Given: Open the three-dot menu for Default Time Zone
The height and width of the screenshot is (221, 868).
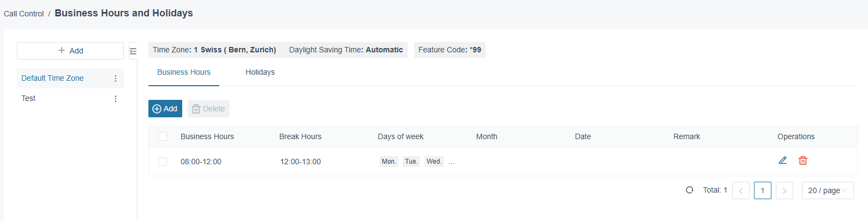Looking at the screenshot, I should pos(115,79).
